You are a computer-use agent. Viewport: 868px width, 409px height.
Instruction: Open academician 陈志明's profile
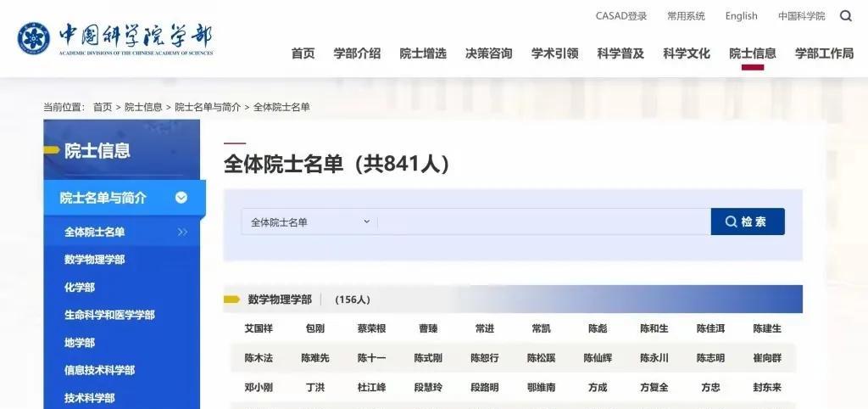pyautogui.click(x=710, y=358)
